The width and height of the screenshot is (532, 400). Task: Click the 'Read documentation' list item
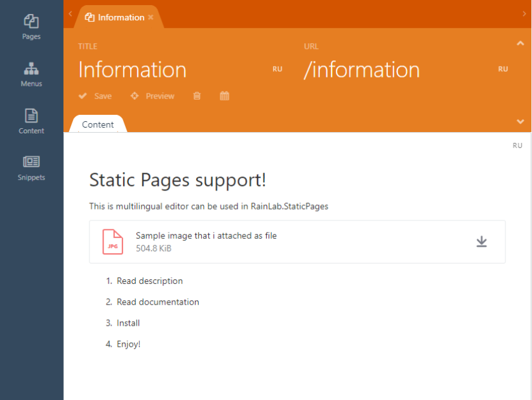tap(158, 302)
